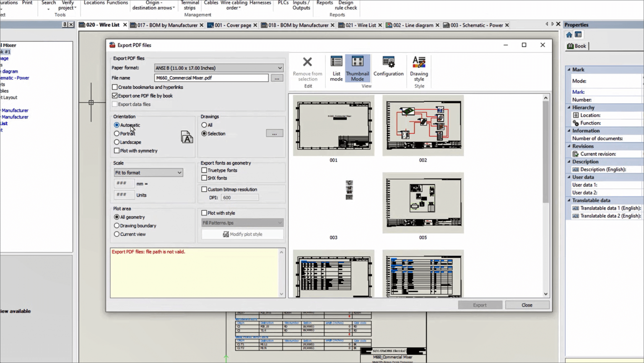Click the Close dialog button
Screen dimensions: 644x363
(527, 305)
